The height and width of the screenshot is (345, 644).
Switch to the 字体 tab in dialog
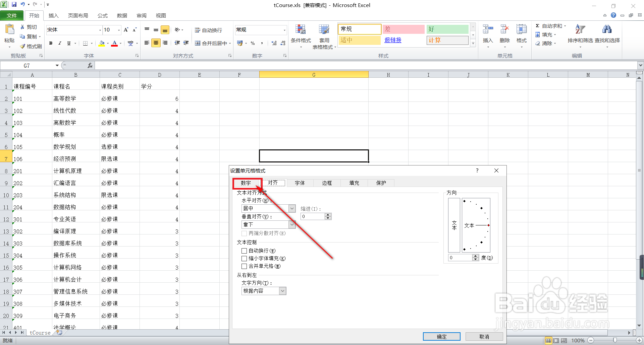[300, 183]
